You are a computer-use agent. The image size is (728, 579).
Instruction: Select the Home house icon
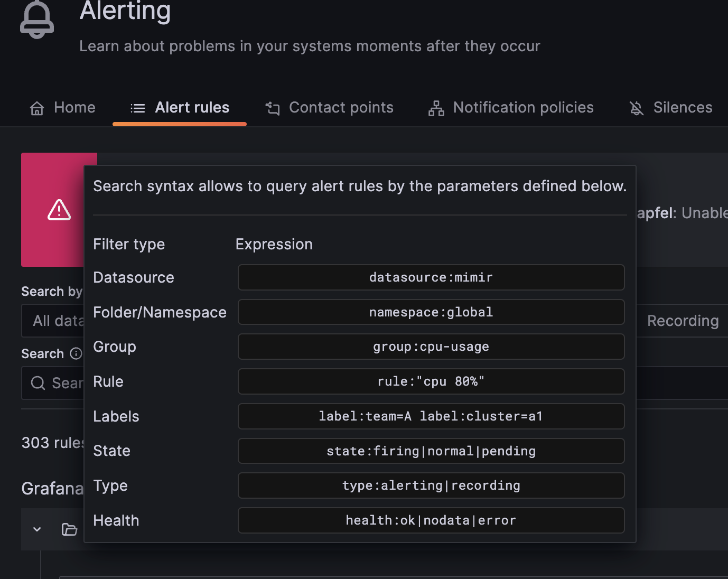(36, 108)
